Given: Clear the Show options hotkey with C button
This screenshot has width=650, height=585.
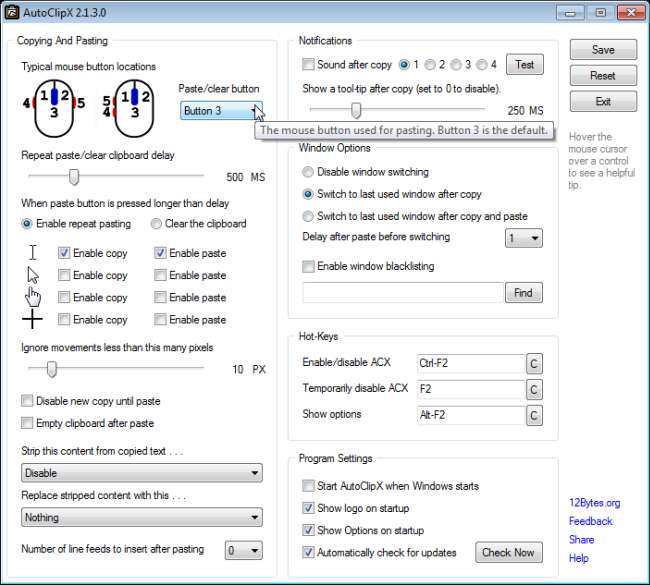Looking at the screenshot, I should pyautogui.click(x=534, y=415).
